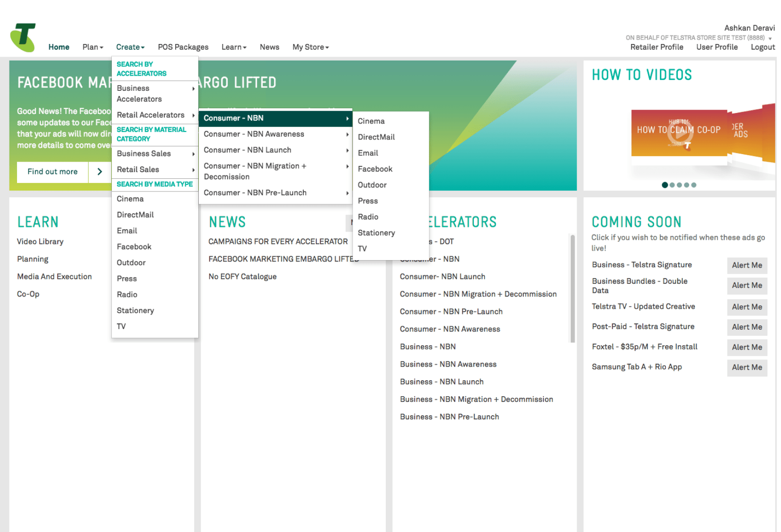Select the first carousel dot indicator
Screen dimensions: 781x532
(665, 185)
